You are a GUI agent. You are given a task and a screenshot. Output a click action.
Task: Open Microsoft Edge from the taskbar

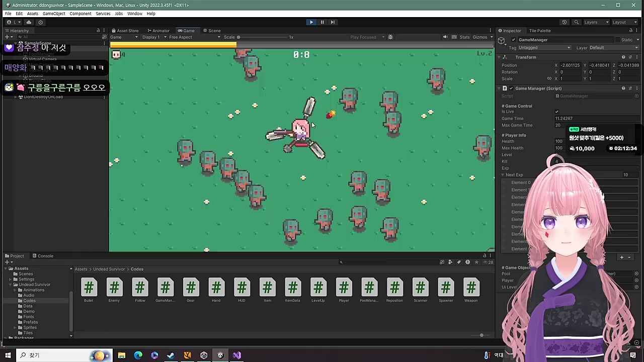pyautogui.click(x=138, y=355)
